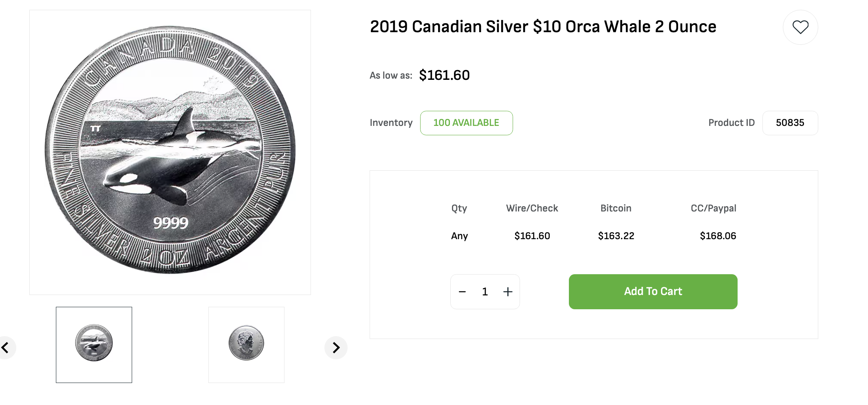The height and width of the screenshot is (405, 868).
Task: Click the Wire/Check column header
Action: pyautogui.click(x=532, y=208)
